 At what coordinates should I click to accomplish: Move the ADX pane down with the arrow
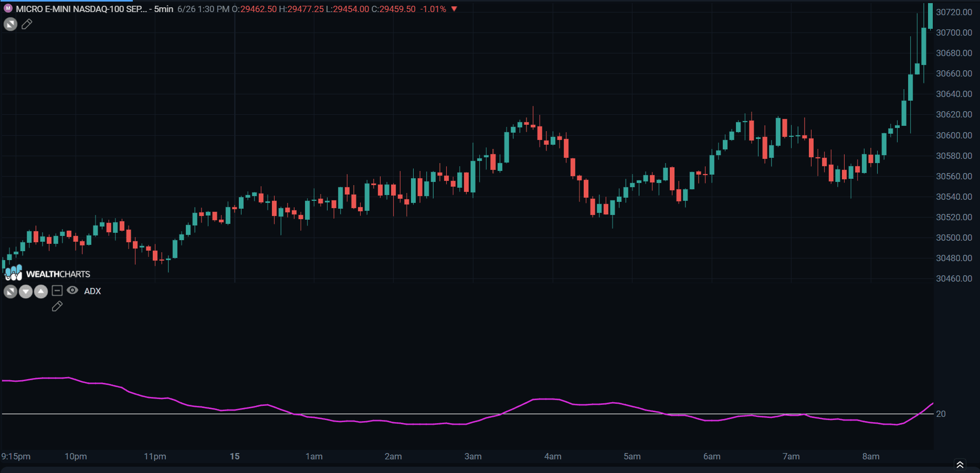click(26, 292)
